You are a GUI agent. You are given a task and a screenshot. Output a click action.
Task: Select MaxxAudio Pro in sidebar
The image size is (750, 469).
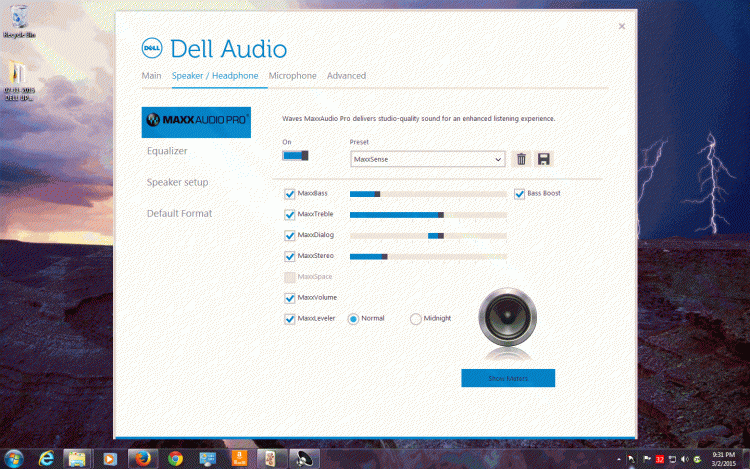[x=196, y=122]
